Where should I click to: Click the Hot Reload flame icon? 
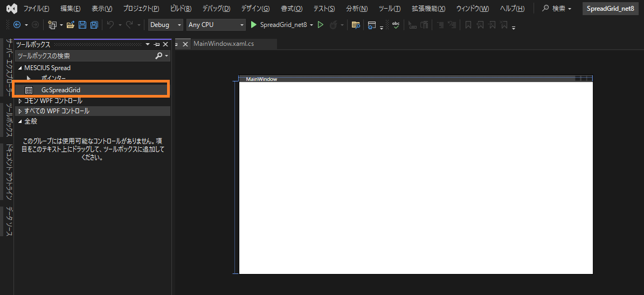tap(334, 25)
